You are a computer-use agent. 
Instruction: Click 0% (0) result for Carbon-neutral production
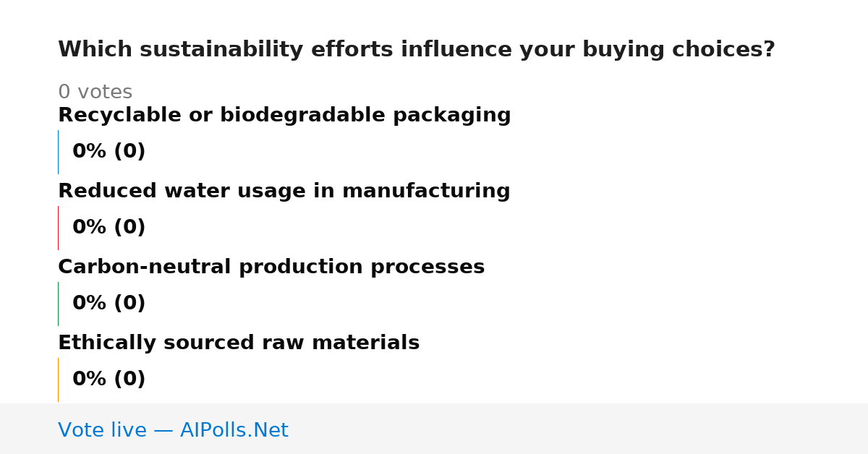pyautogui.click(x=109, y=304)
